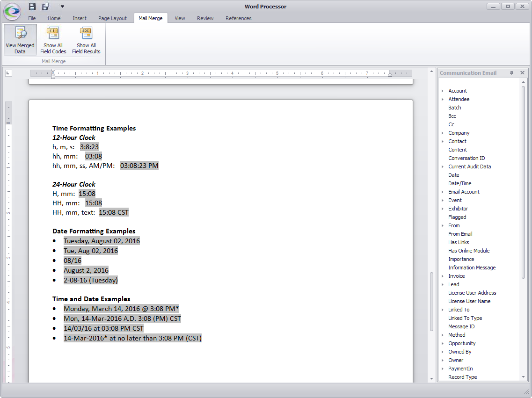This screenshot has width=532, height=398.
Task: Select the Conversation ID field
Action: point(466,158)
